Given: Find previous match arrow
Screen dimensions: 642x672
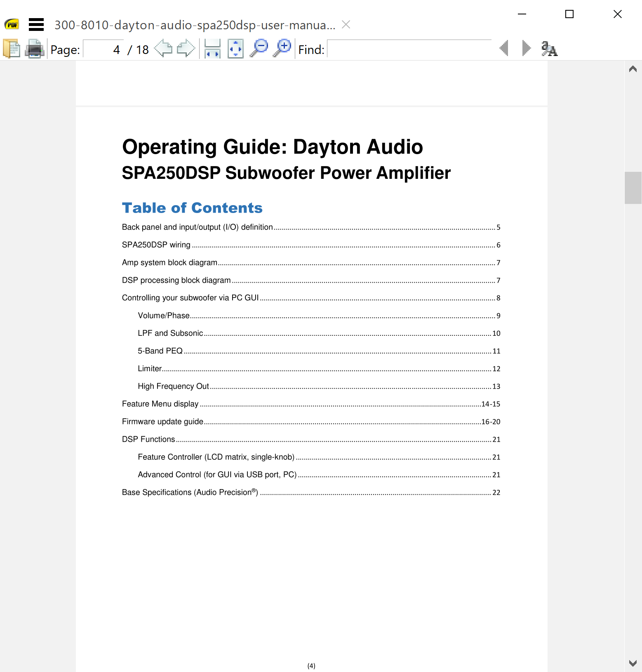Looking at the screenshot, I should 503,48.
